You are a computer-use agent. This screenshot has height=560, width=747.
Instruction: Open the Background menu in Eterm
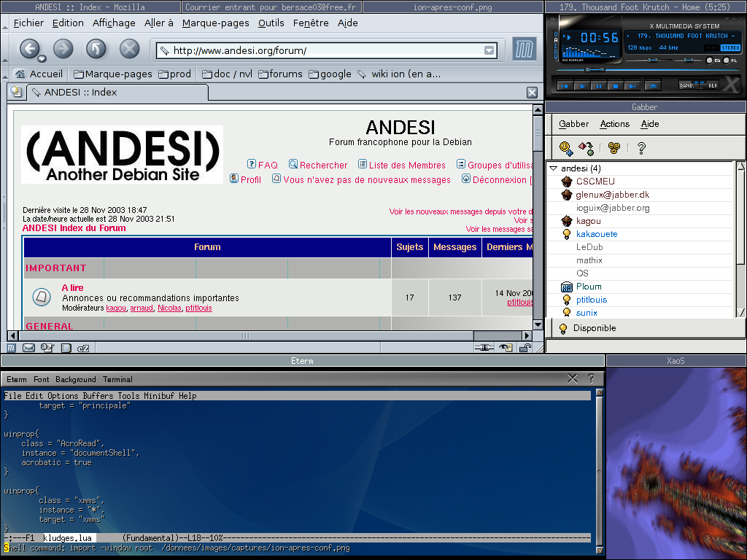tap(75, 379)
